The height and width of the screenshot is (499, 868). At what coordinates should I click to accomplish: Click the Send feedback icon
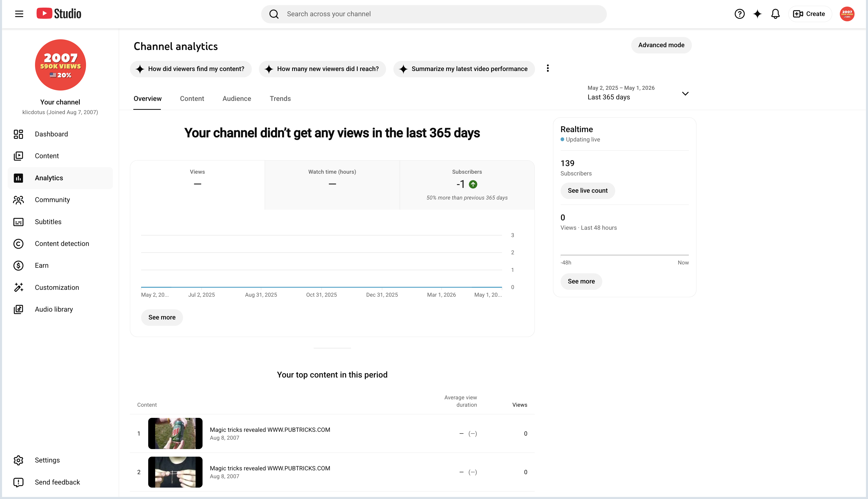19,482
